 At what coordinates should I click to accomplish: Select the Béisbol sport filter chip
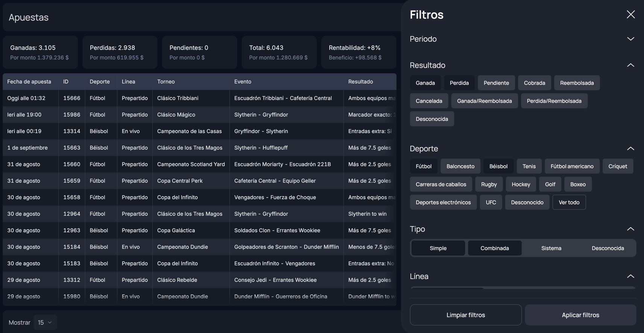[x=498, y=166]
